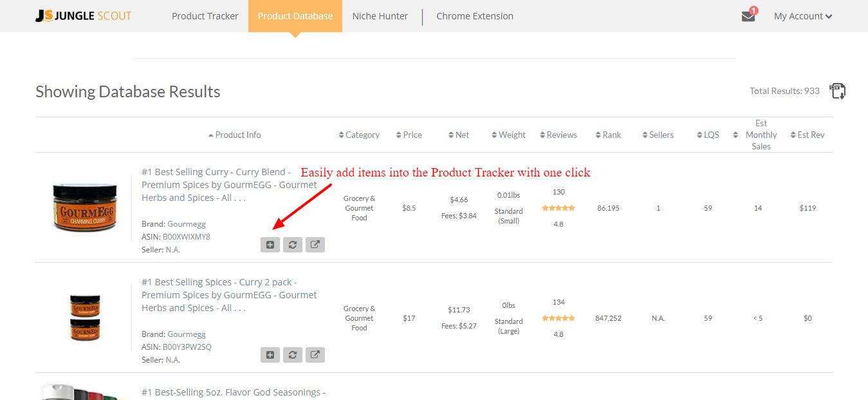The image size is (868, 400).
Task: Click net value $11.73
Action: [x=459, y=310]
